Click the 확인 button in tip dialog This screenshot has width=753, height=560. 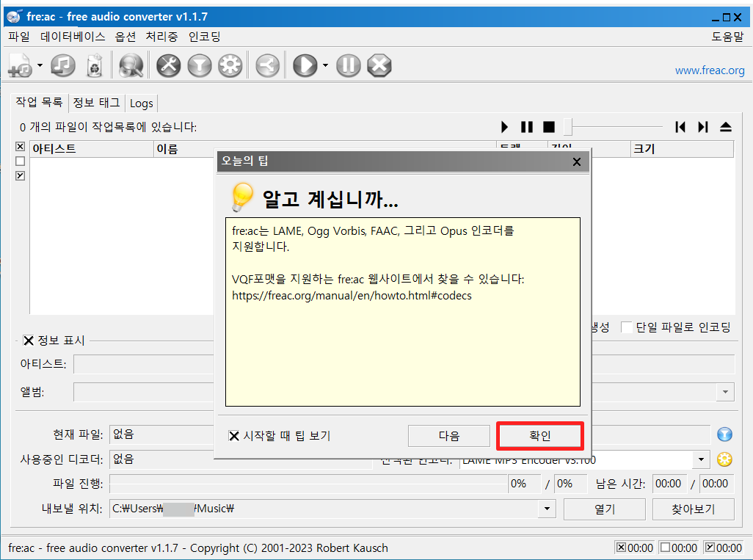pos(539,436)
